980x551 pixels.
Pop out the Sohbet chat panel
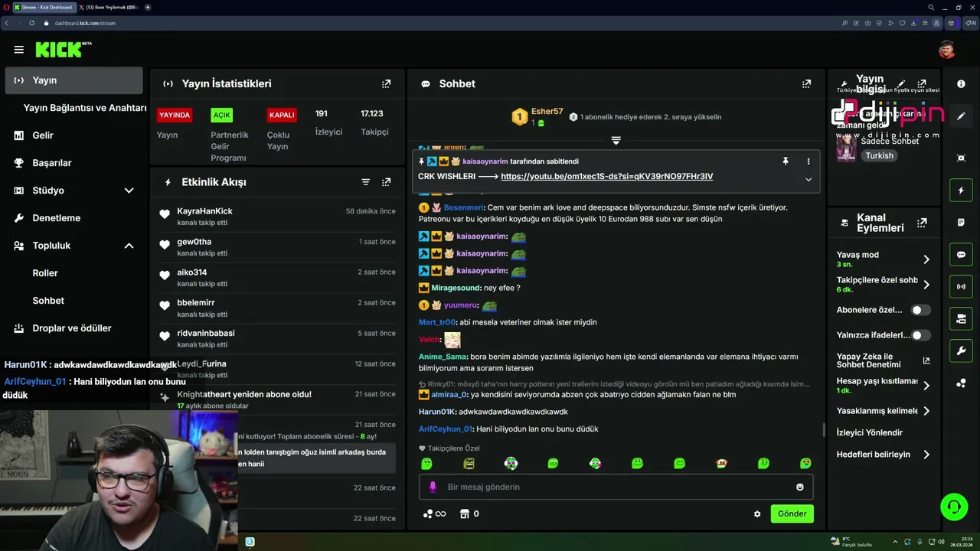point(806,83)
